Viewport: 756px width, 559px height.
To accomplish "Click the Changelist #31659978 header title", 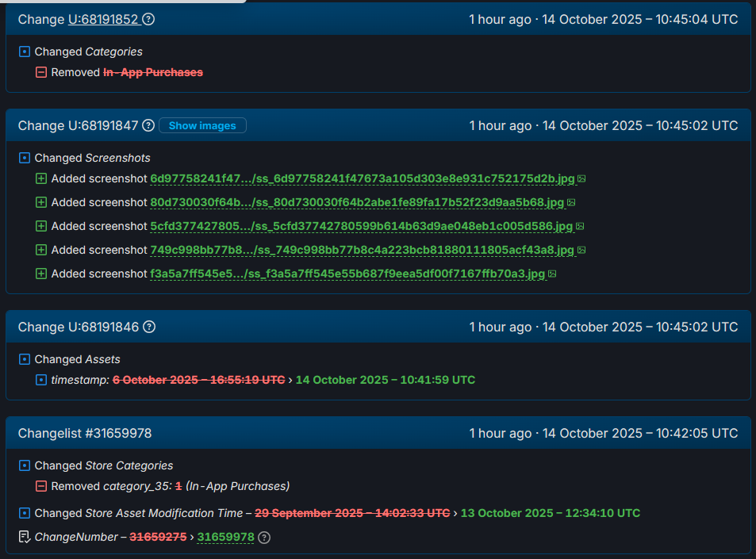I will point(85,434).
